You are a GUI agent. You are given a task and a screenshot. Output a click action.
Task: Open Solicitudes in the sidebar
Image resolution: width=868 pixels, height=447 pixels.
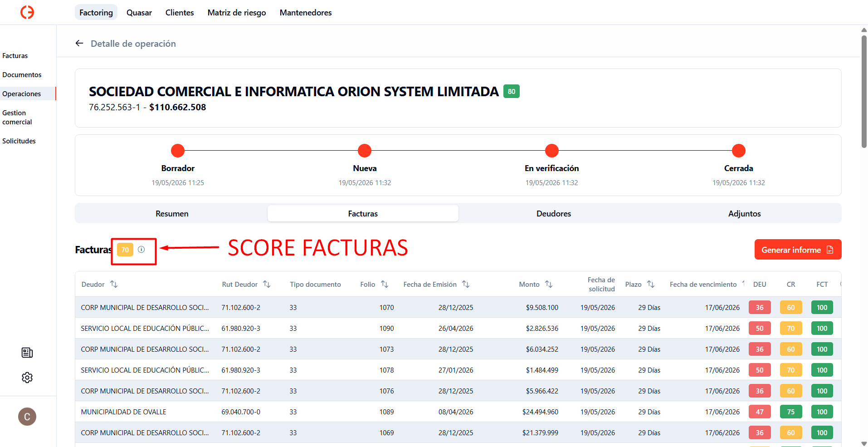pyautogui.click(x=19, y=141)
